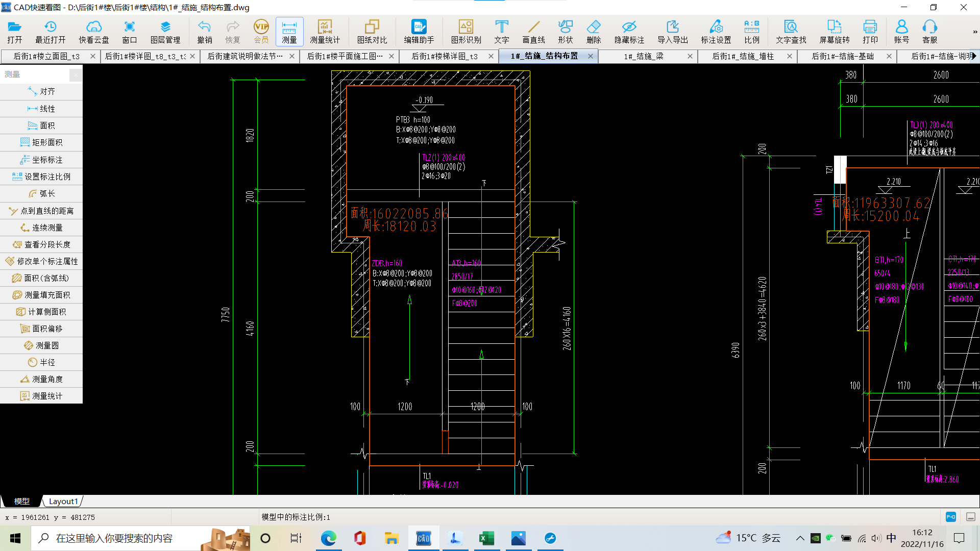Choose 对齐 aligned measurement
The image size is (980, 551).
click(x=41, y=91)
